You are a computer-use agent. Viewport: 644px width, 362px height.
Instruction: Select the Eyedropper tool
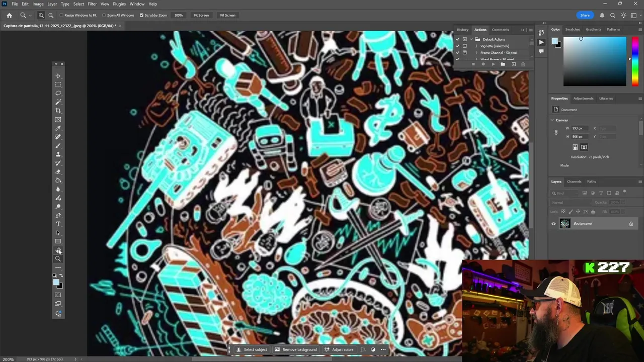58,128
